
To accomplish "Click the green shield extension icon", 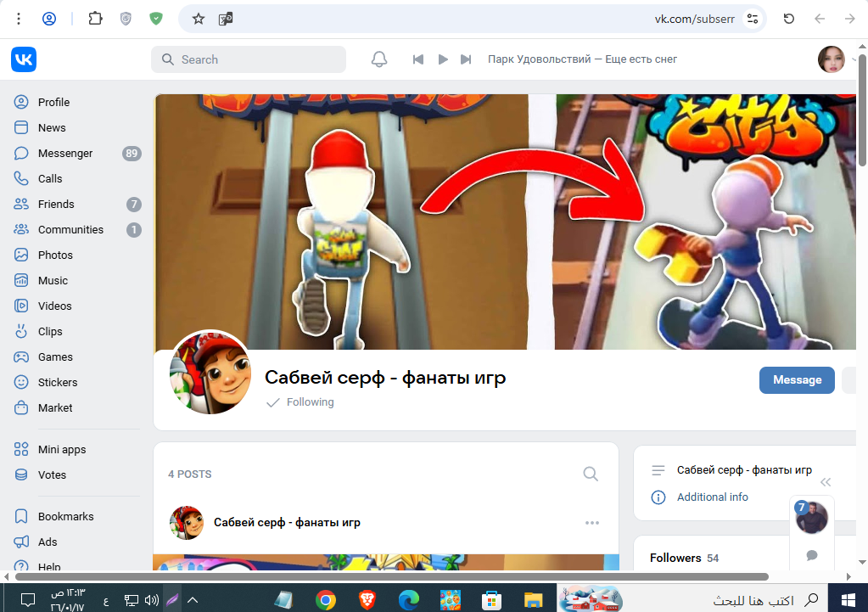I will point(156,19).
